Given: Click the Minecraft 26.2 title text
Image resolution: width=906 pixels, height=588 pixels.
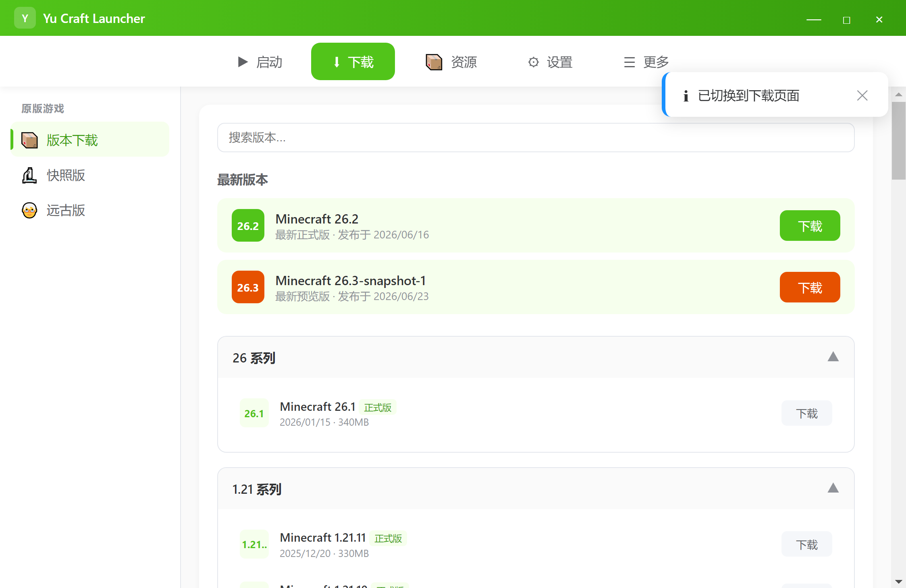Looking at the screenshot, I should click(317, 219).
